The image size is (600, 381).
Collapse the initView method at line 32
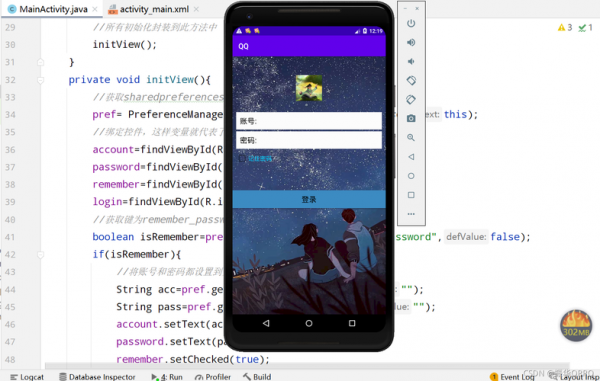[x=41, y=80]
